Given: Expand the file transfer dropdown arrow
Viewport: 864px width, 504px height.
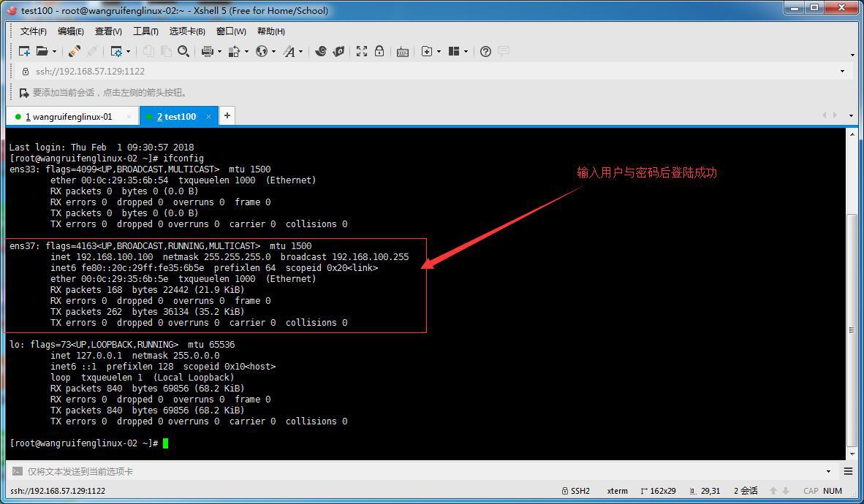Looking at the screenshot, I should [x=246, y=51].
